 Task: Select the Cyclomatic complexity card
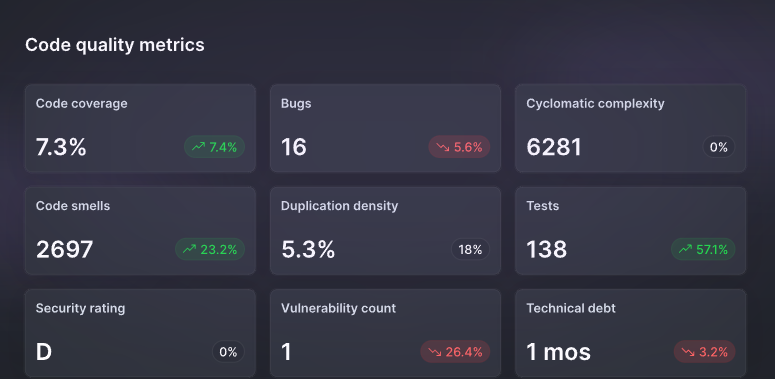(631, 128)
